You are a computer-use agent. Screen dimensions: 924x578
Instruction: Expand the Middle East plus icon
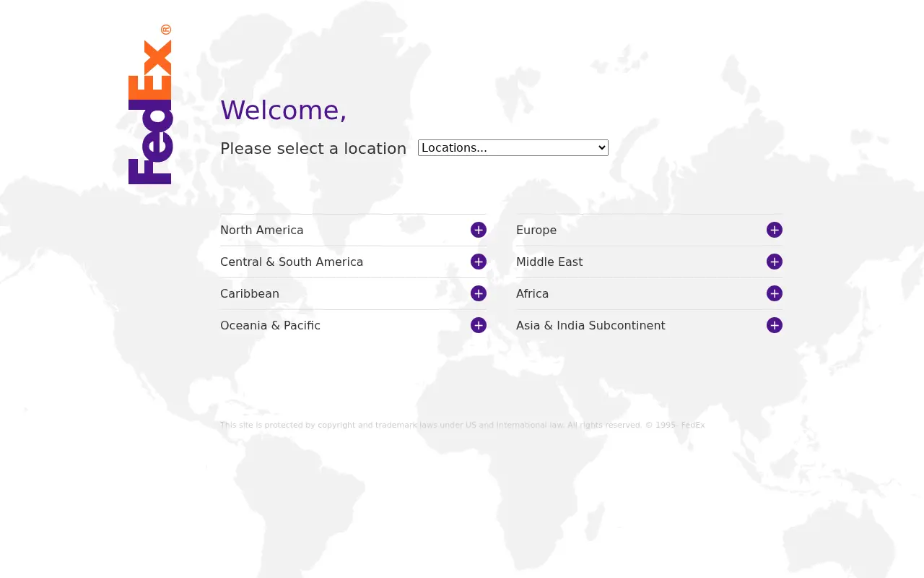[x=775, y=262]
